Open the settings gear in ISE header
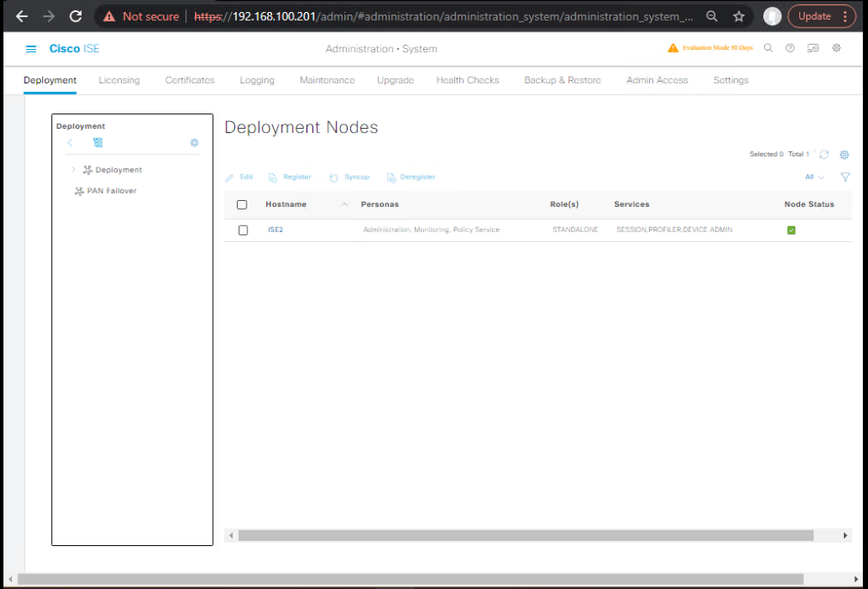The height and width of the screenshot is (589, 868). coord(836,48)
